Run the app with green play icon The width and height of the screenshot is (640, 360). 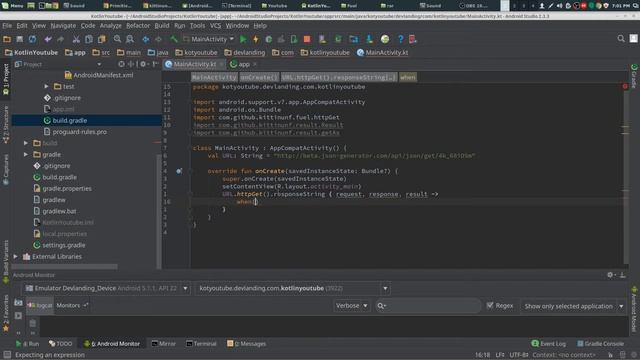coord(243,39)
